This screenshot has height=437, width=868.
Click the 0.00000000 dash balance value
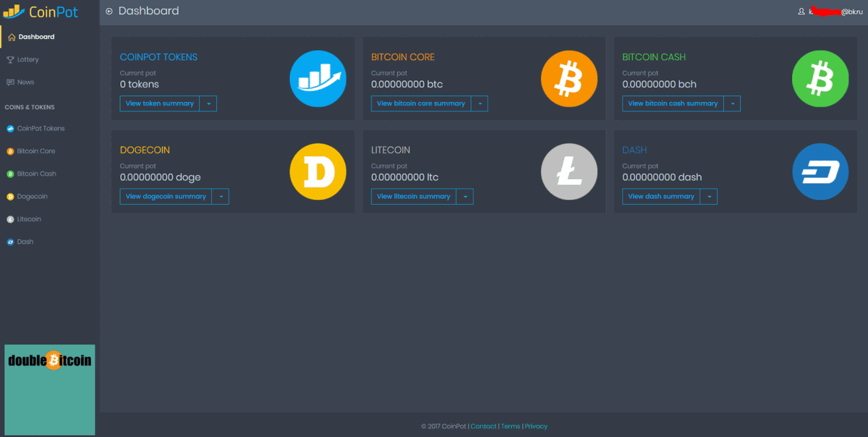tap(662, 177)
